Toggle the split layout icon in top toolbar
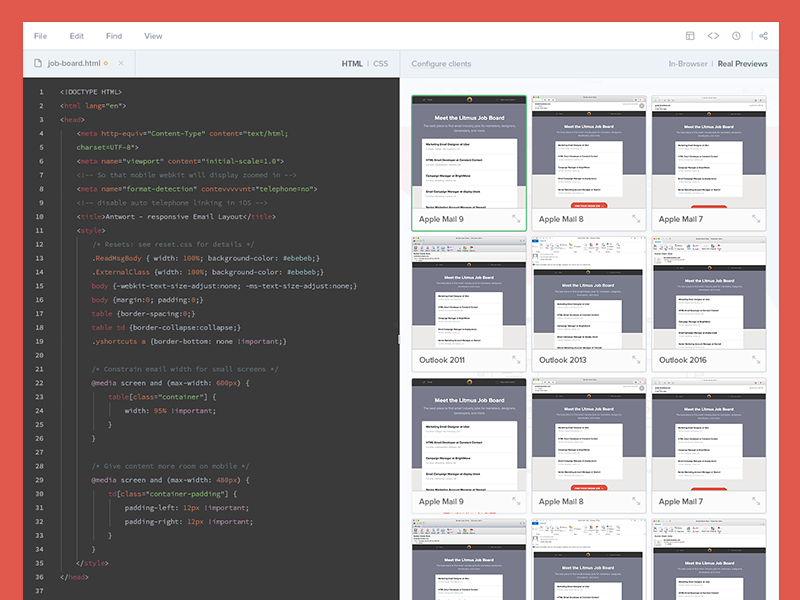Viewport: 800px width, 600px height. 690,36
